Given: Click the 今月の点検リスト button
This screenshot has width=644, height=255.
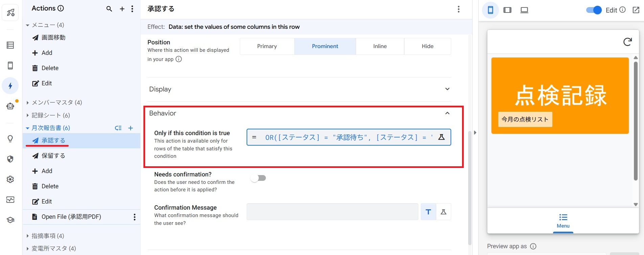Looking at the screenshot, I should pos(525,119).
